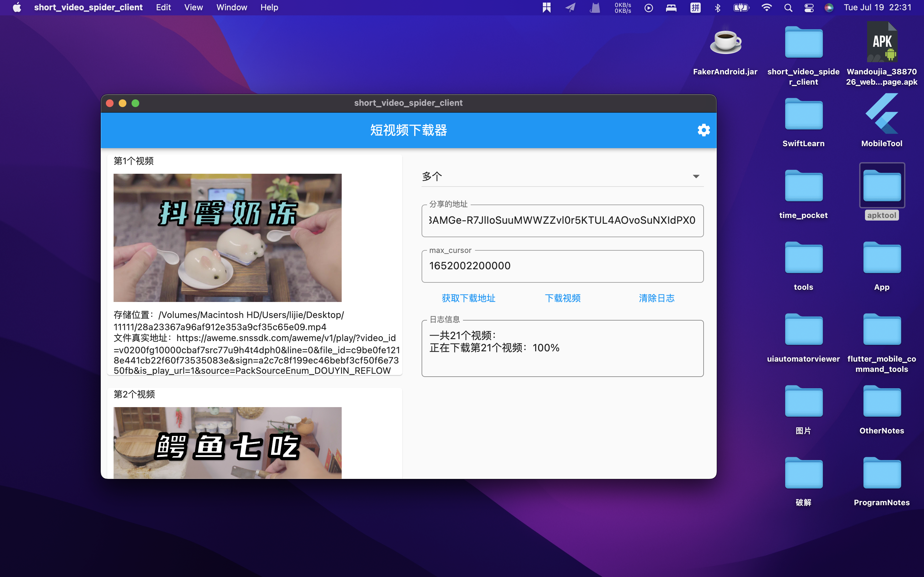Select the apktool folder
Screen dimensions: 924x577
[881, 186]
